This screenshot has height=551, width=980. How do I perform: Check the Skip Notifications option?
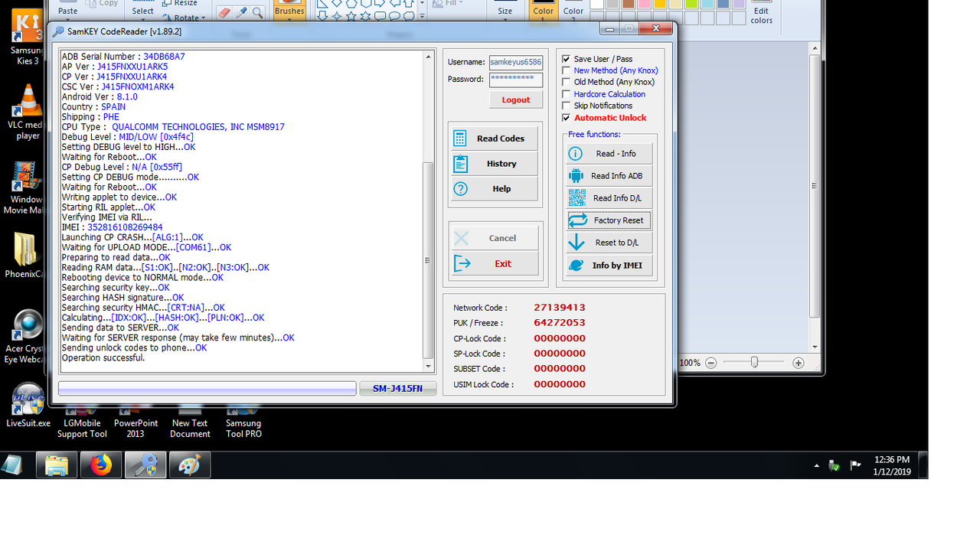pyautogui.click(x=567, y=106)
